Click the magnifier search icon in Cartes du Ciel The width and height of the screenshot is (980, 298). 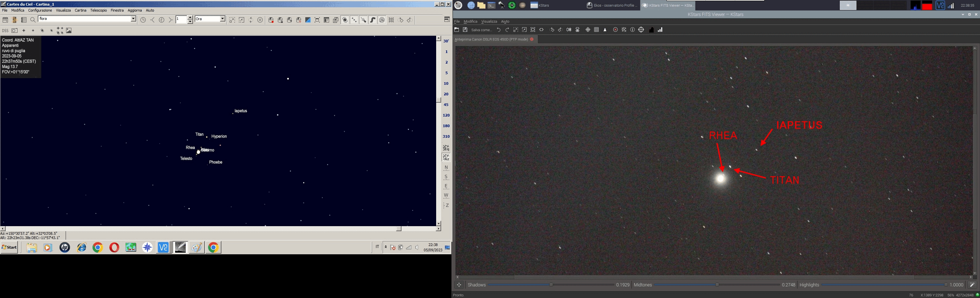click(33, 20)
